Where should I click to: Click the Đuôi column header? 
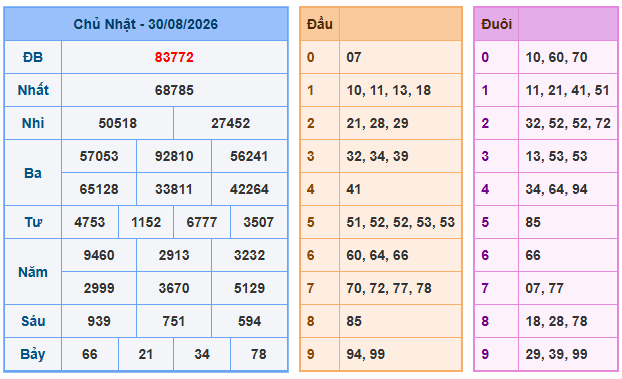click(x=496, y=24)
